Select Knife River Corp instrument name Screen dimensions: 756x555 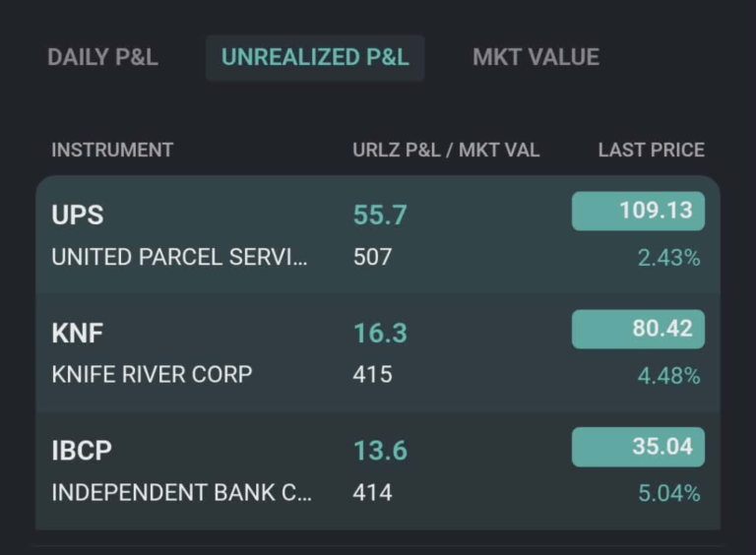coord(152,375)
